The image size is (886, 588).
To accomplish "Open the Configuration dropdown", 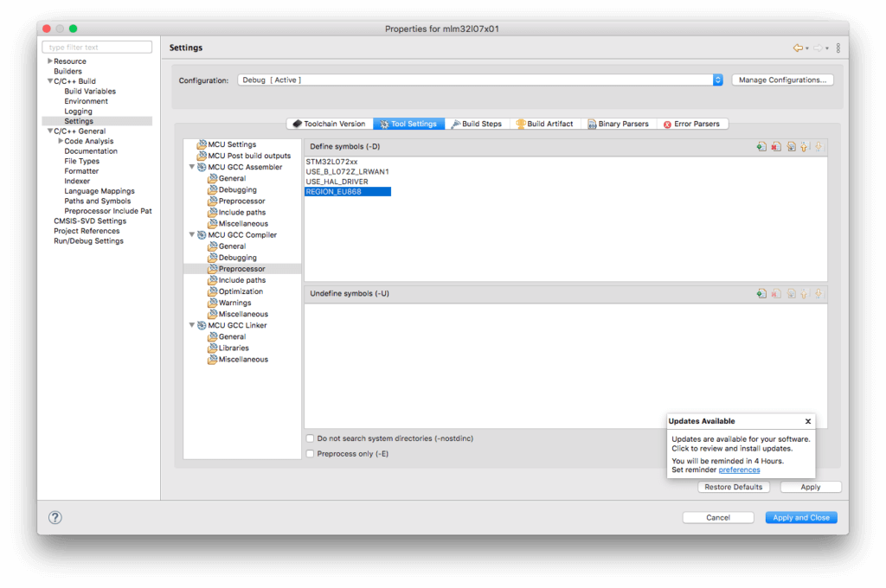I will point(717,79).
